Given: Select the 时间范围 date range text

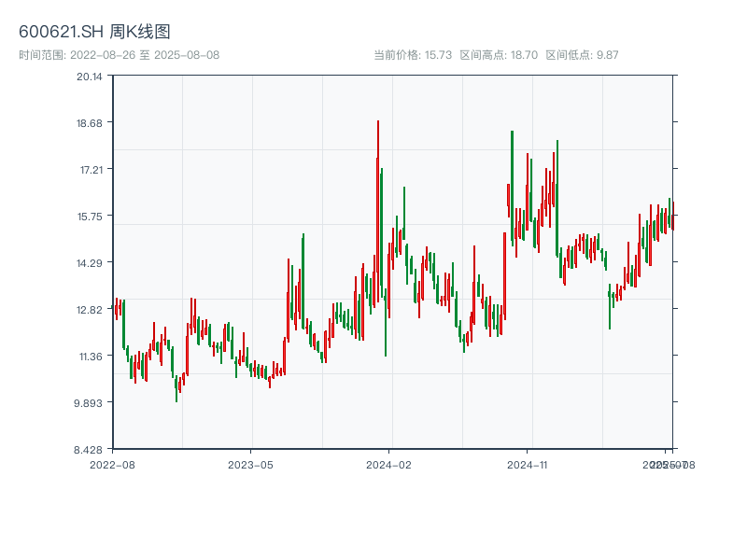Looking at the screenshot, I should tap(119, 55).
